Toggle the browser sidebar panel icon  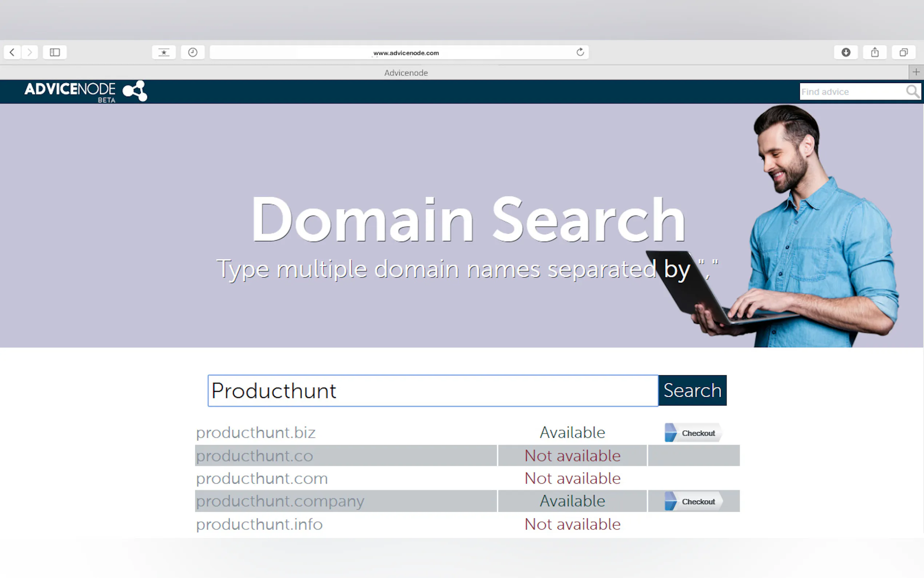coord(55,52)
